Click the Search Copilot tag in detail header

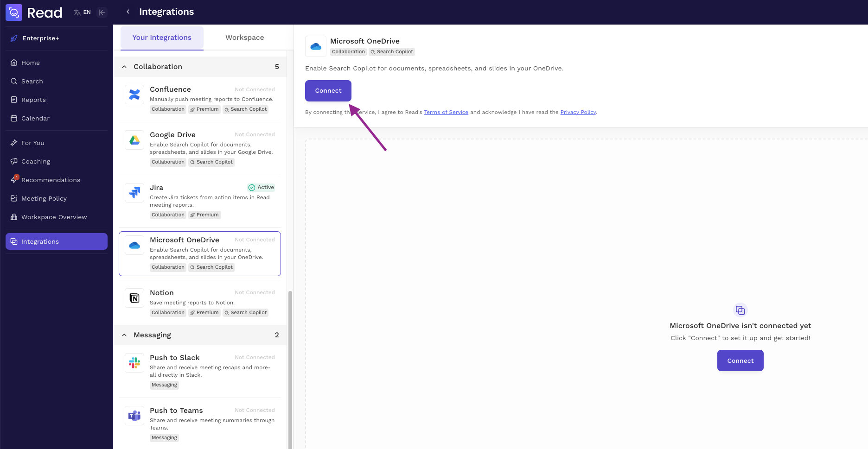click(x=392, y=52)
